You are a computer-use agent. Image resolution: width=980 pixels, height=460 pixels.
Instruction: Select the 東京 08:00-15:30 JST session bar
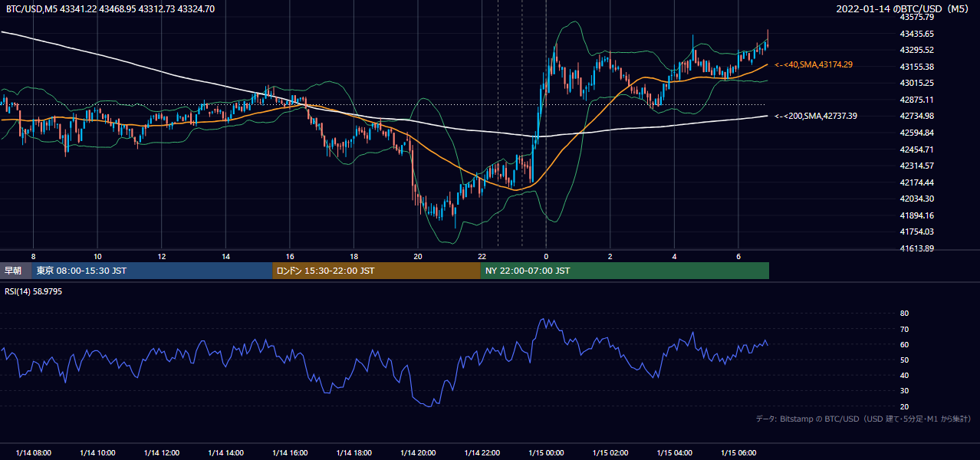(152, 271)
